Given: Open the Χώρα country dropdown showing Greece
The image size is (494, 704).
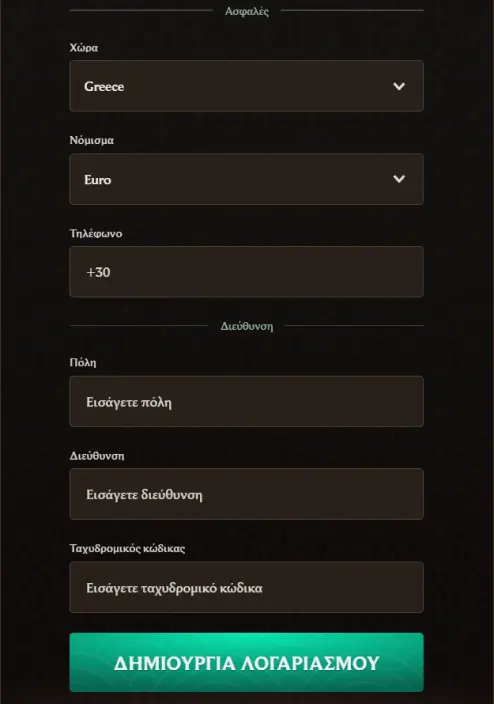Looking at the screenshot, I should click(247, 86).
